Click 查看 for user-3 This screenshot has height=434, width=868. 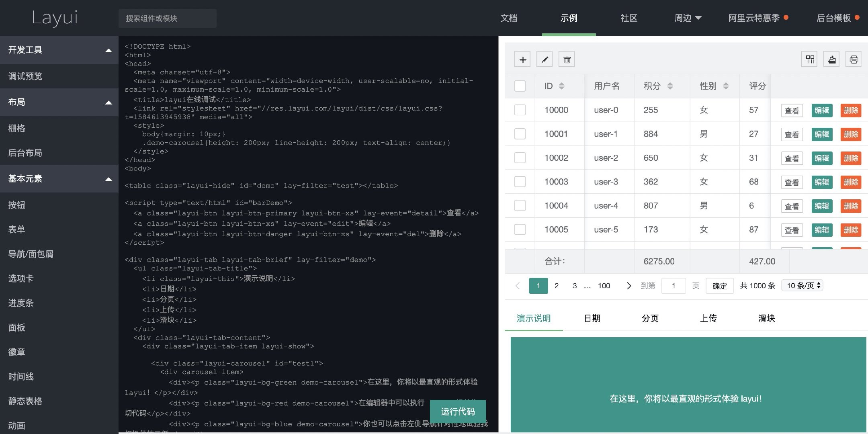(x=792, y=182)
